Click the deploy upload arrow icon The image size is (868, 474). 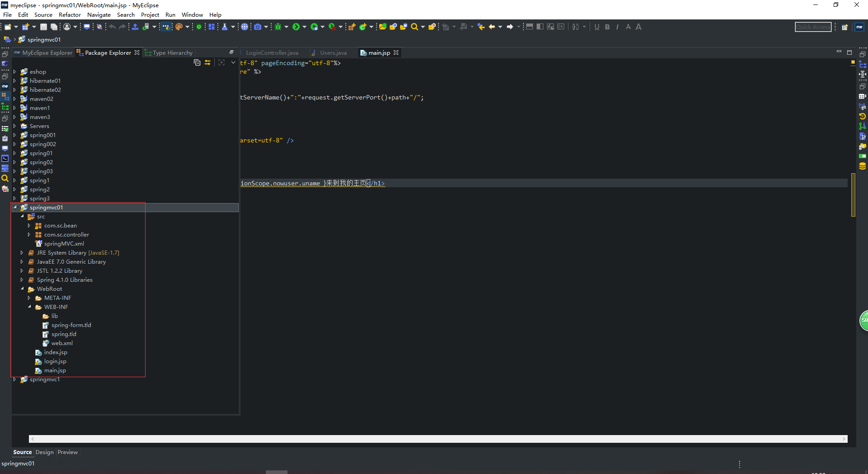pos(135,27)
